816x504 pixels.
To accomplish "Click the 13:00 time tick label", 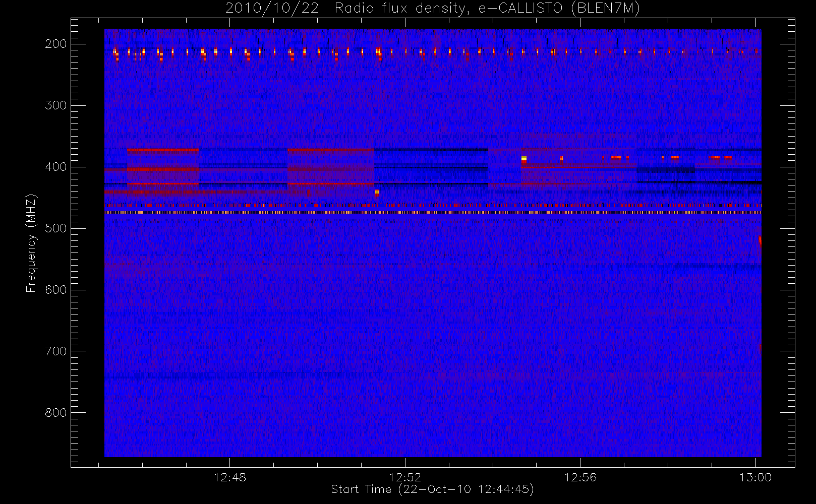I will pyautogui.click(x=755, y=477).
